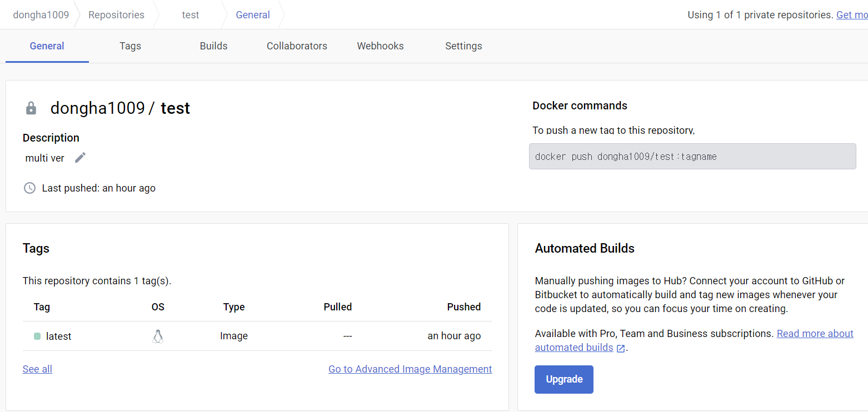The image size is (868, 412).
Task: Click the test breadcrumb item
Action: 191,15
